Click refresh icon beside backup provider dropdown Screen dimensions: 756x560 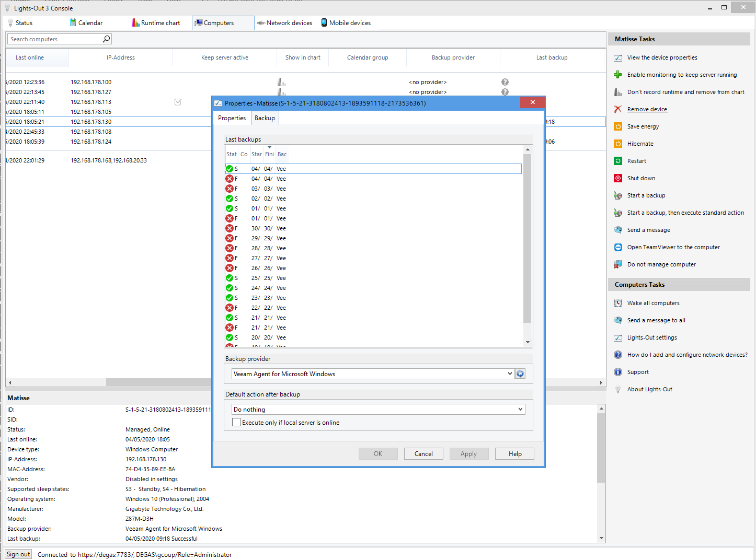[x=520, y=374]
